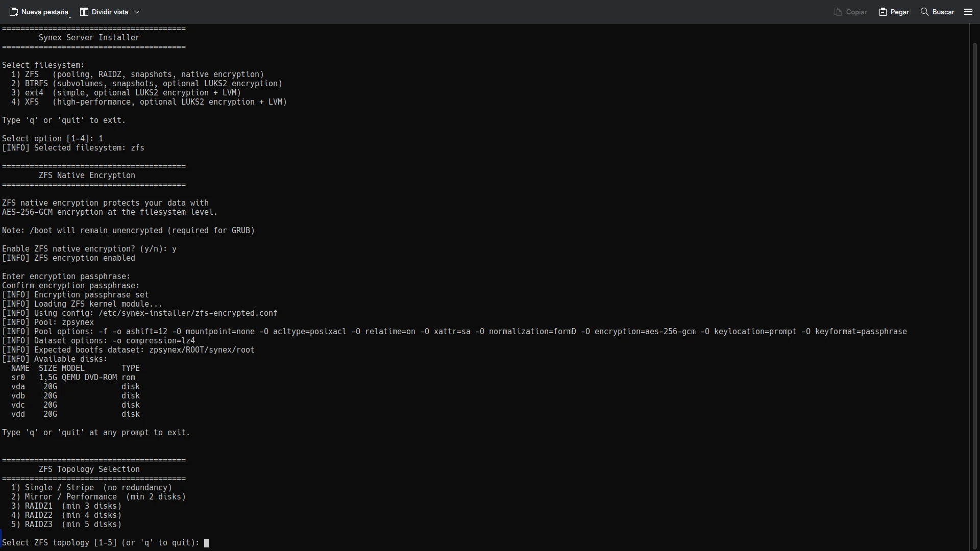
Task: Click the Synex Server Installer heading
Action: point(89,38)
